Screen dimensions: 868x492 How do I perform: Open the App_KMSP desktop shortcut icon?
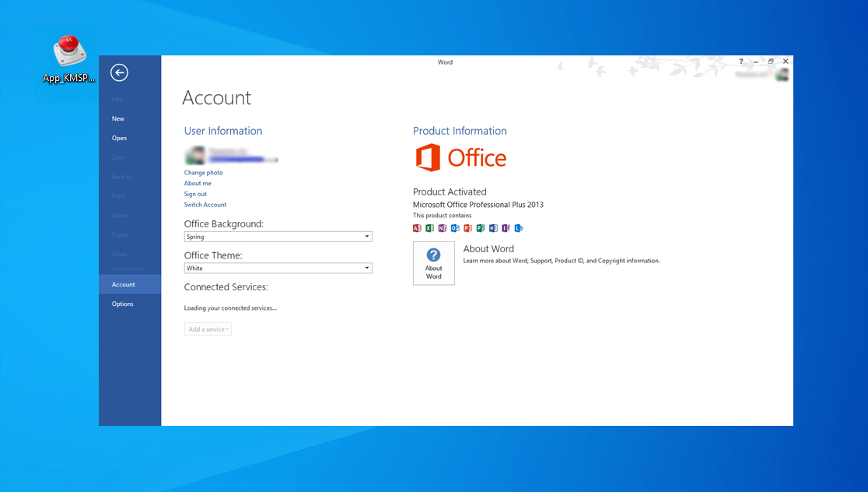(69, 58)
